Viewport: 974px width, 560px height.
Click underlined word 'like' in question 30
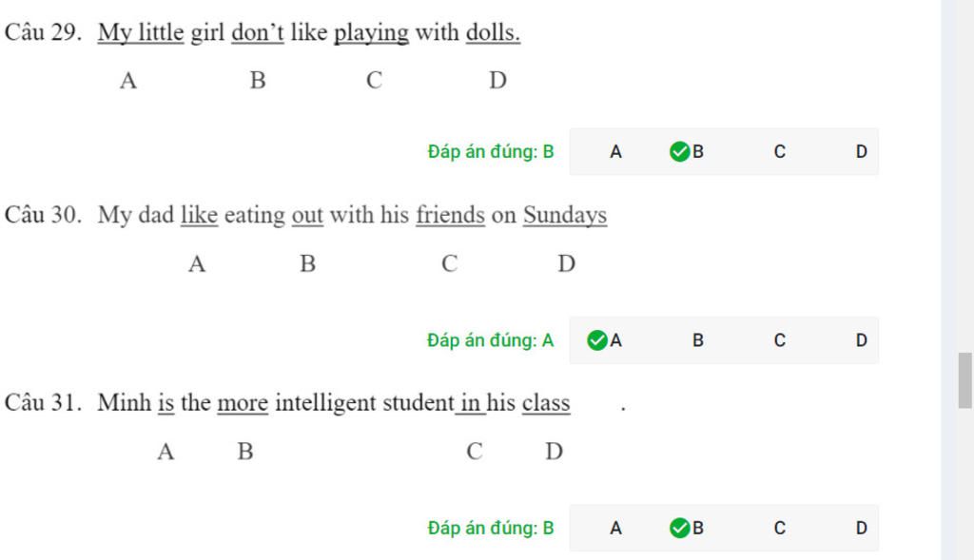tap(200, 215)
